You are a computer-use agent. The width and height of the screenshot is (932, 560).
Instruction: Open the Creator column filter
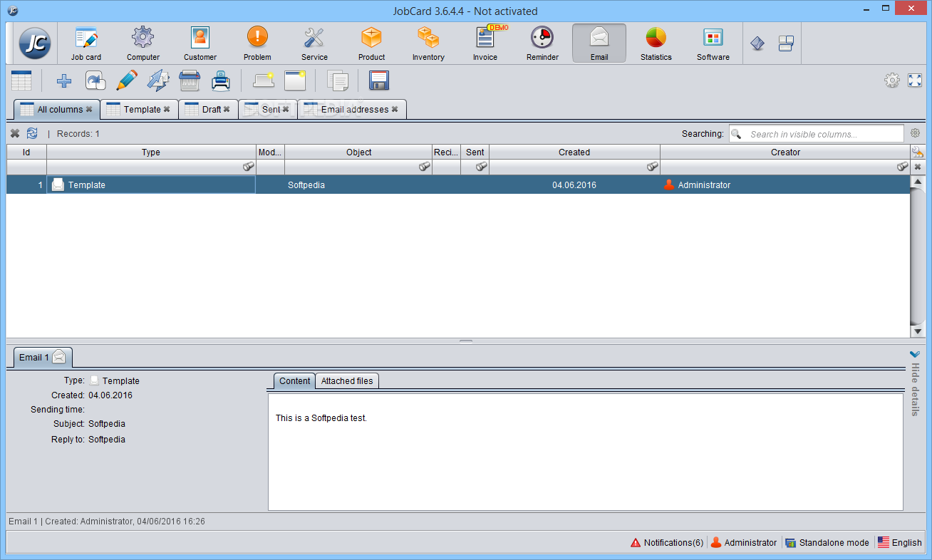(x=903, y=167)
